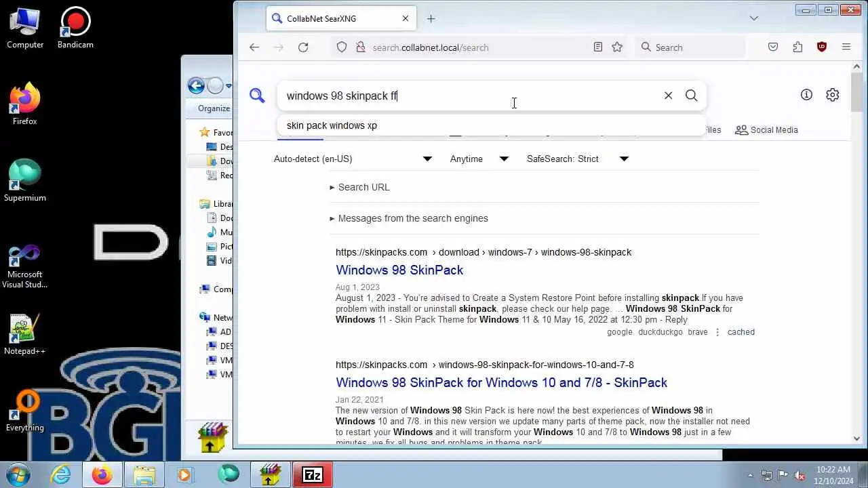Click the second result's skinpacks.com URL
The image size is (868, 488).
click(484, 365)
